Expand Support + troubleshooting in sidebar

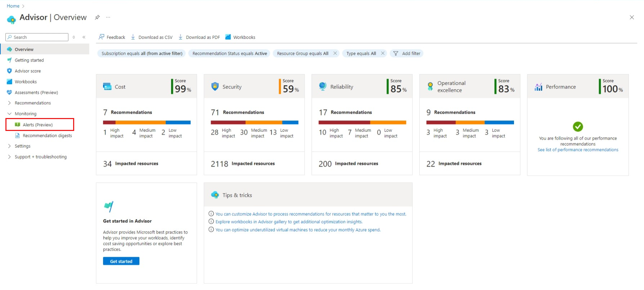click(x=9, y=157)
